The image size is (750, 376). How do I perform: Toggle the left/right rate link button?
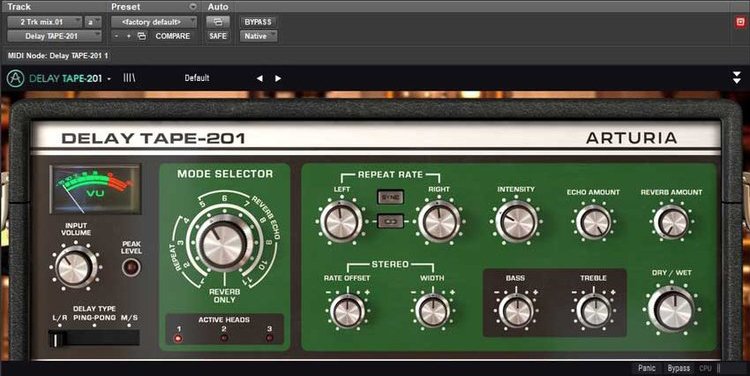click(x=390, y=221)
